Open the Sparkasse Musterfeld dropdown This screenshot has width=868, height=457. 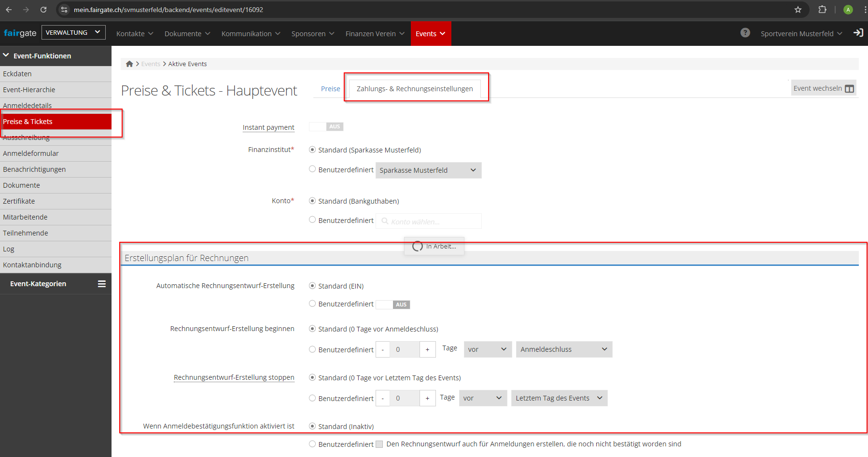coord(428,170)
